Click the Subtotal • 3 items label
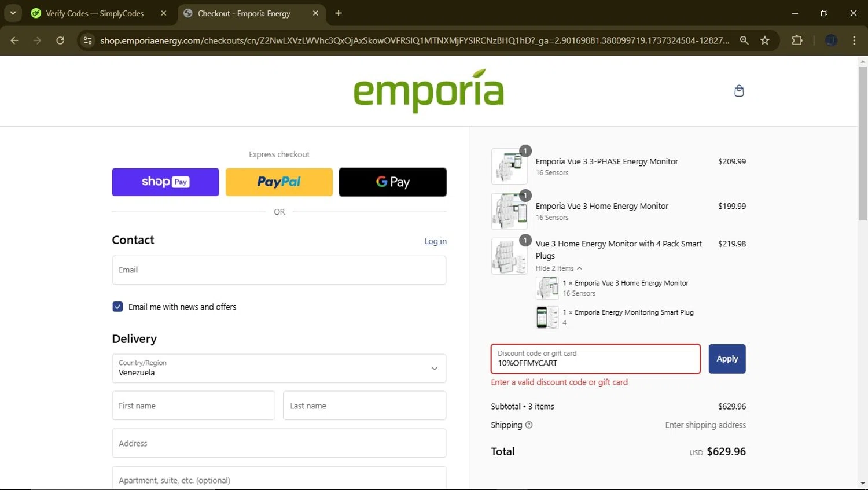The width and height of the screenshot is (868, 490). [x=523, y=407]
